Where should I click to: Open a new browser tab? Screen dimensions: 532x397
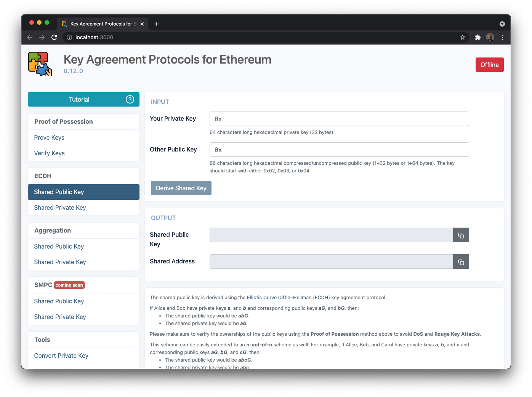click(x=157, y=24)
